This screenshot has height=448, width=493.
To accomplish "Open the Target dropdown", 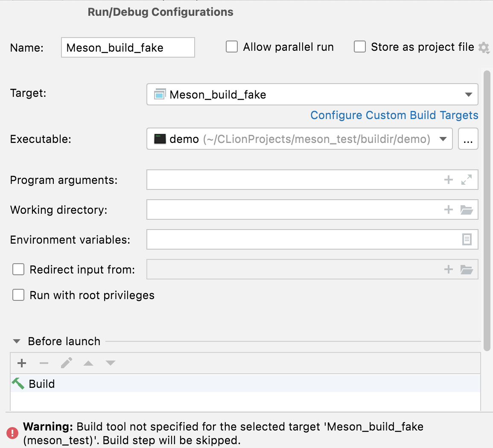I will click(x=468, y=94).
